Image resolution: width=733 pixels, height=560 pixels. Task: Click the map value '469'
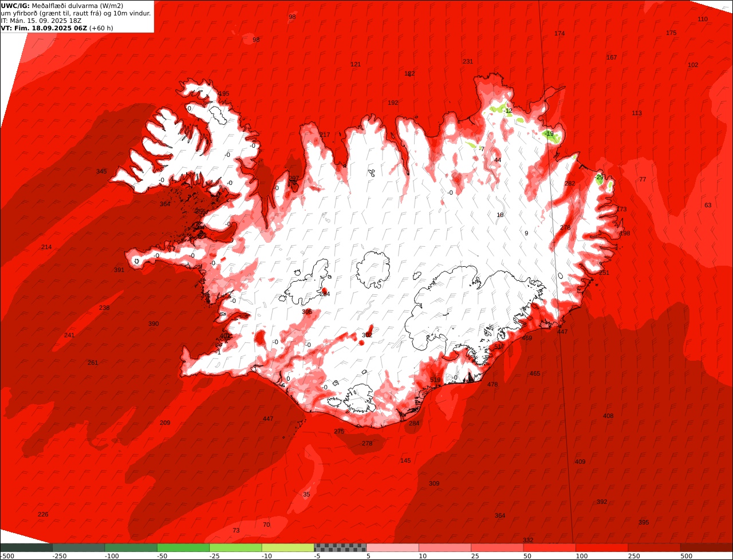pos(527,338)
